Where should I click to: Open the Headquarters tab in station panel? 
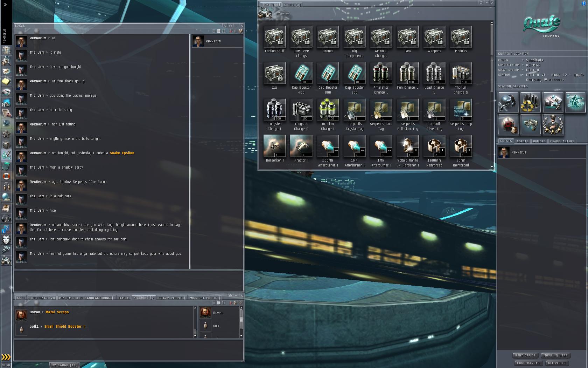point(562,141)
